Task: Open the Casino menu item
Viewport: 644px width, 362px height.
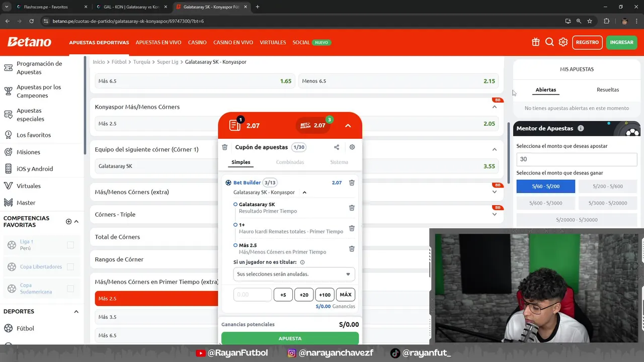Action: (x=197, y=42)
